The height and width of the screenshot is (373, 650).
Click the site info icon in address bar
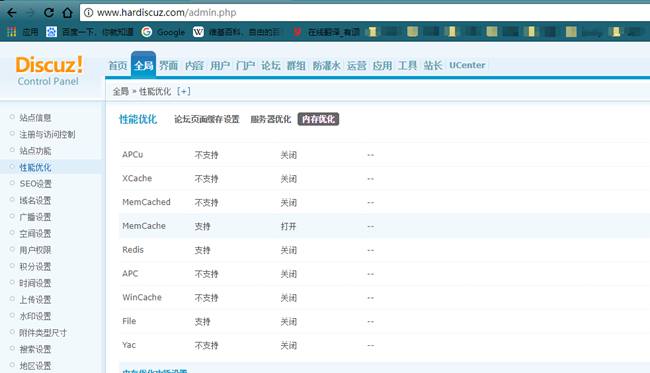click(x=88, y=13)
